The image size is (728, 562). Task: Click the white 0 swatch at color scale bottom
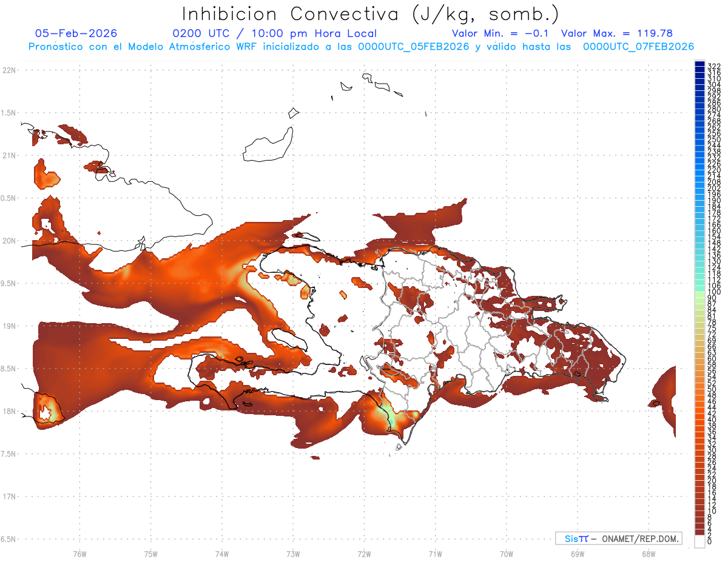coord(699,543)
